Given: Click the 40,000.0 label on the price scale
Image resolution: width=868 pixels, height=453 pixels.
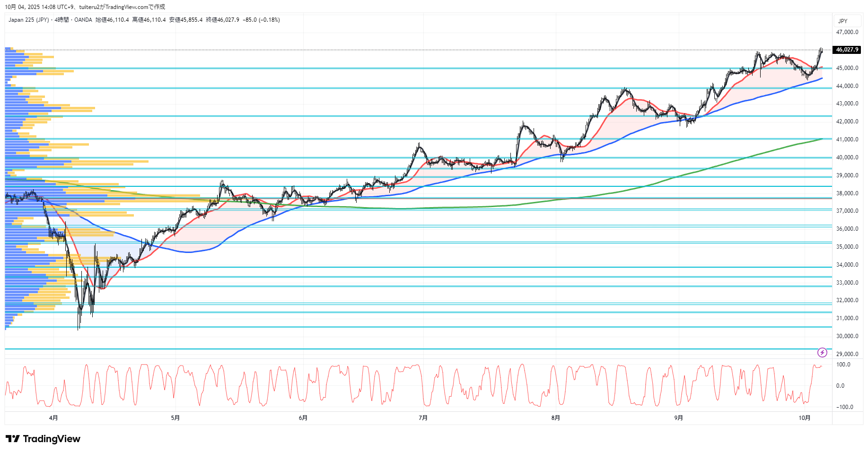Looking at the screenshot, I should (x=847, y=157).
